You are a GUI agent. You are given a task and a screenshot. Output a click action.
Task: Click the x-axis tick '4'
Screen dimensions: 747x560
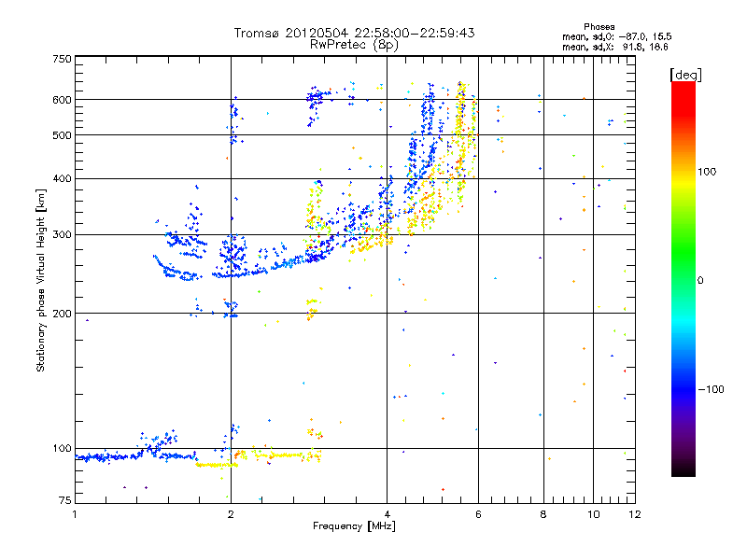pos(387,514)
